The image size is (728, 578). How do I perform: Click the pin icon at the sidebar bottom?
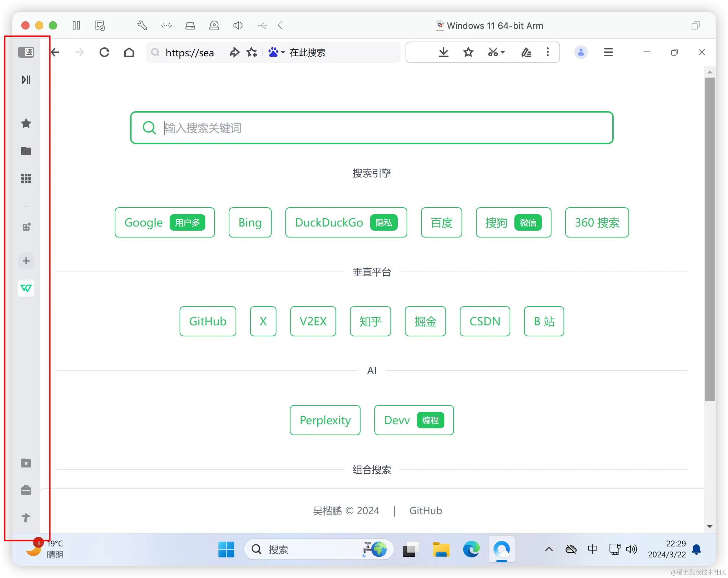click(x=26, y=518)
